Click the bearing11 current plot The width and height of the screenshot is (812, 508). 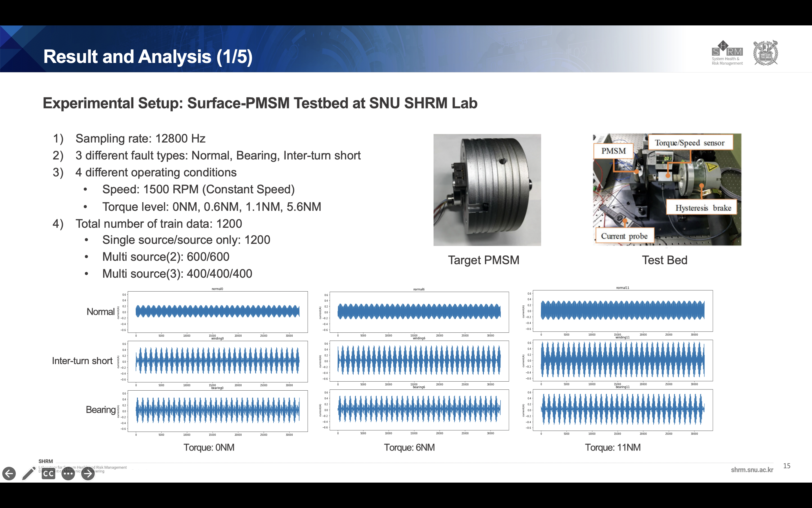coord(623,410)
